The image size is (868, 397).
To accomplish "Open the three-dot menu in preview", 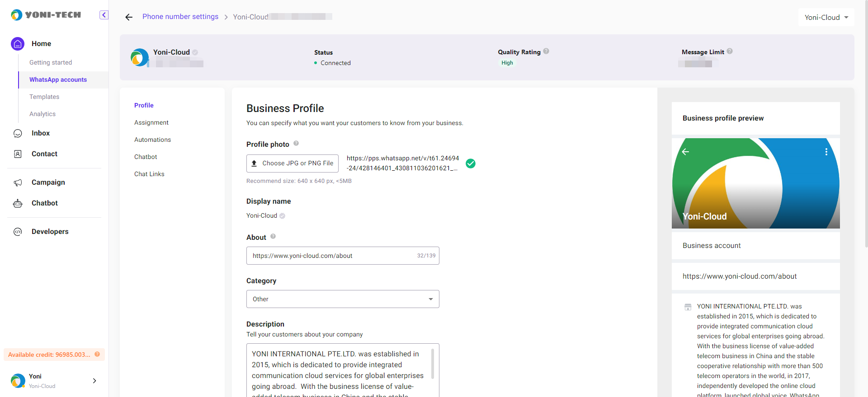I will pos(826,152).
